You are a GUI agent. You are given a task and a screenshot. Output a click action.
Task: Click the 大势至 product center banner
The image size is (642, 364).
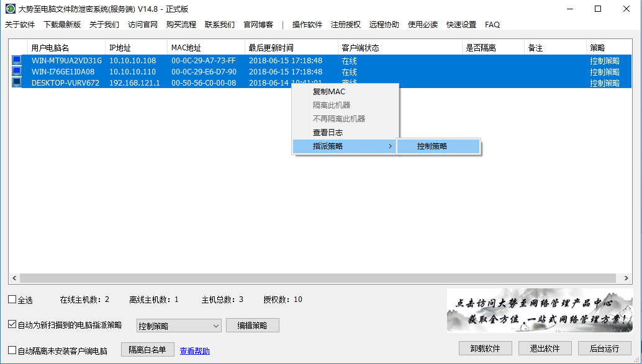pyautogui.click(x=540, y=311)
